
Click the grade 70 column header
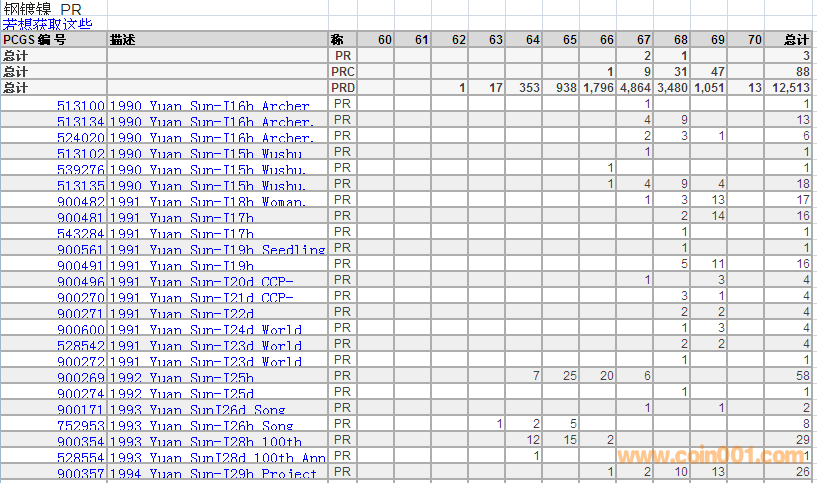point(754,39)
